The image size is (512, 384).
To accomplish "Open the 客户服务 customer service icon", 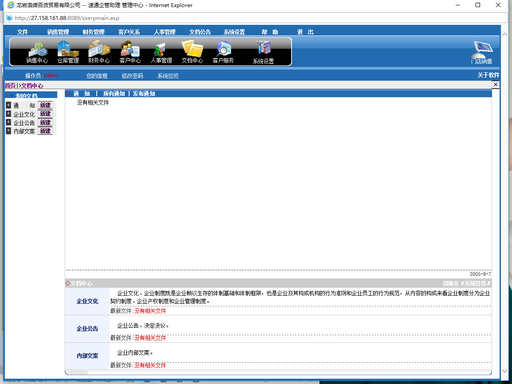I will click(x=223, y=52).
